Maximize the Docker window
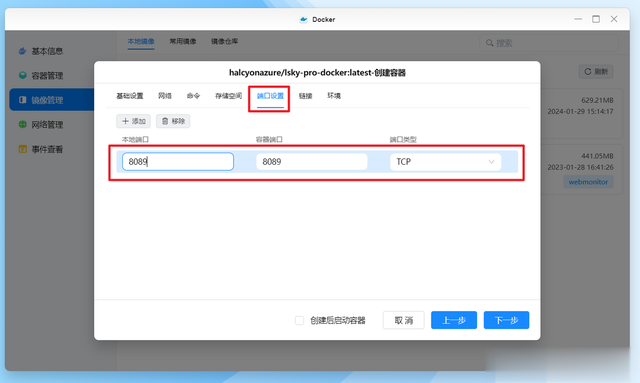The height and width of the screenshot is (383, 640). 596,19
